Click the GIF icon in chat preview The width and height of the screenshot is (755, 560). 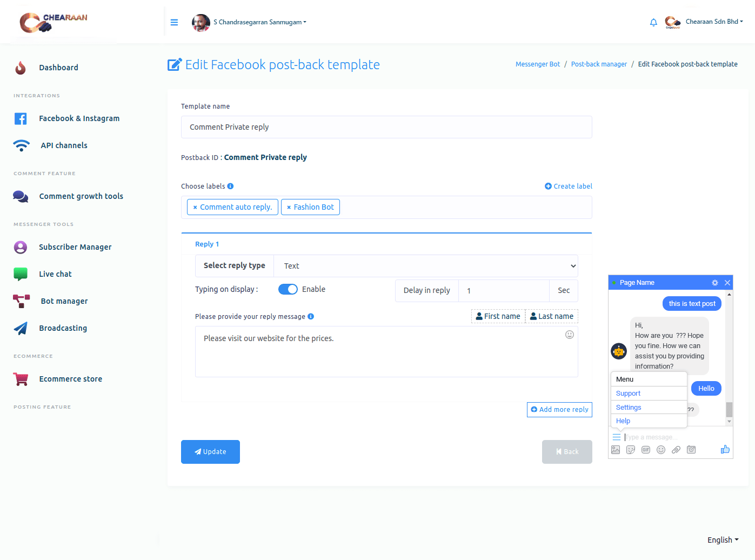[x=645, y=450]
